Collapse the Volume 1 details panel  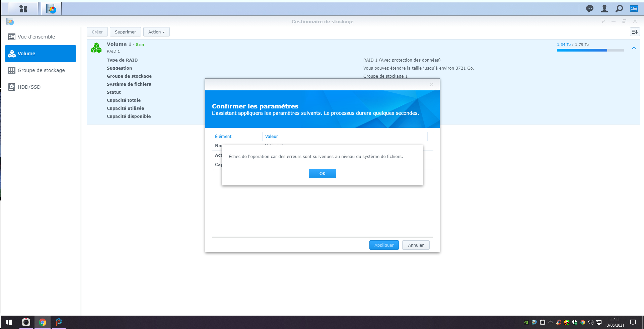point(634,48)
